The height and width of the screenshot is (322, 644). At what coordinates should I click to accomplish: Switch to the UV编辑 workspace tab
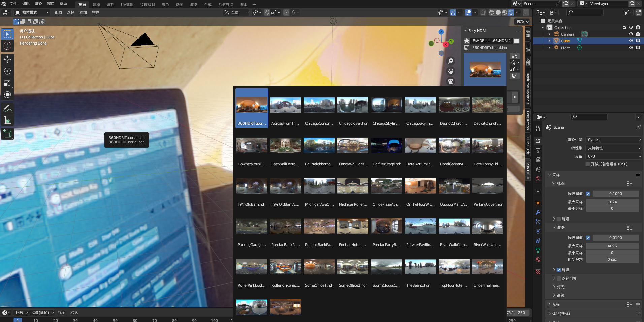click(x=127, y=5)
